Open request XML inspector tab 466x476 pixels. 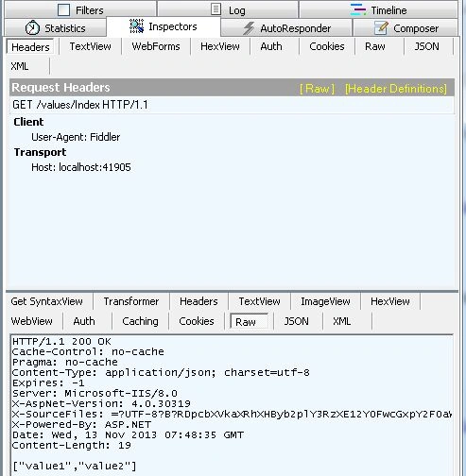pyautogui.click(x=20, y=66)
